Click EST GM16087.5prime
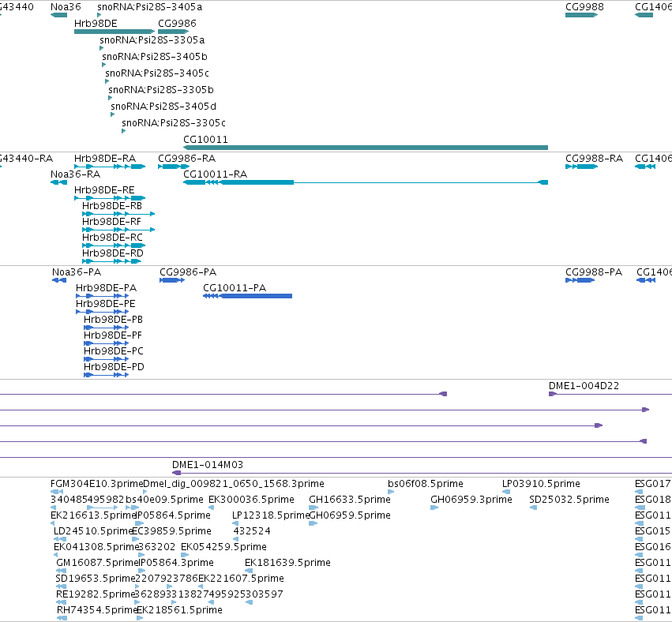Viewport: 672px width, 622px height. (98, 563)
